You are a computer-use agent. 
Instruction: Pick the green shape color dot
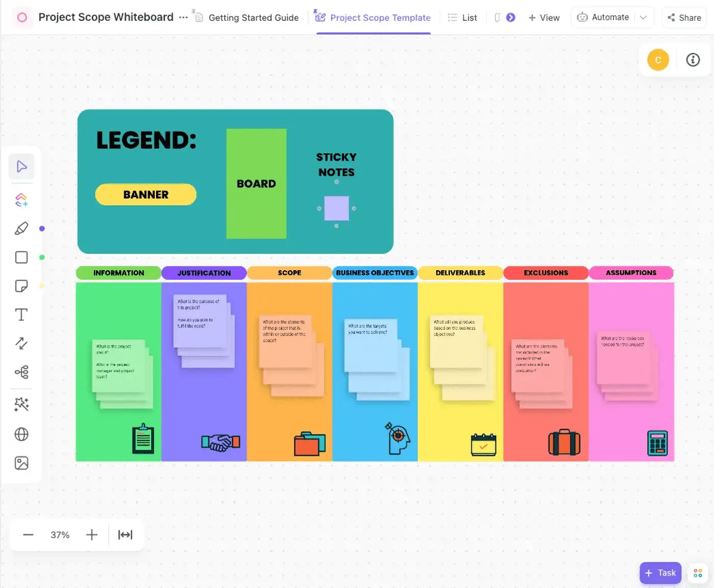42,257
